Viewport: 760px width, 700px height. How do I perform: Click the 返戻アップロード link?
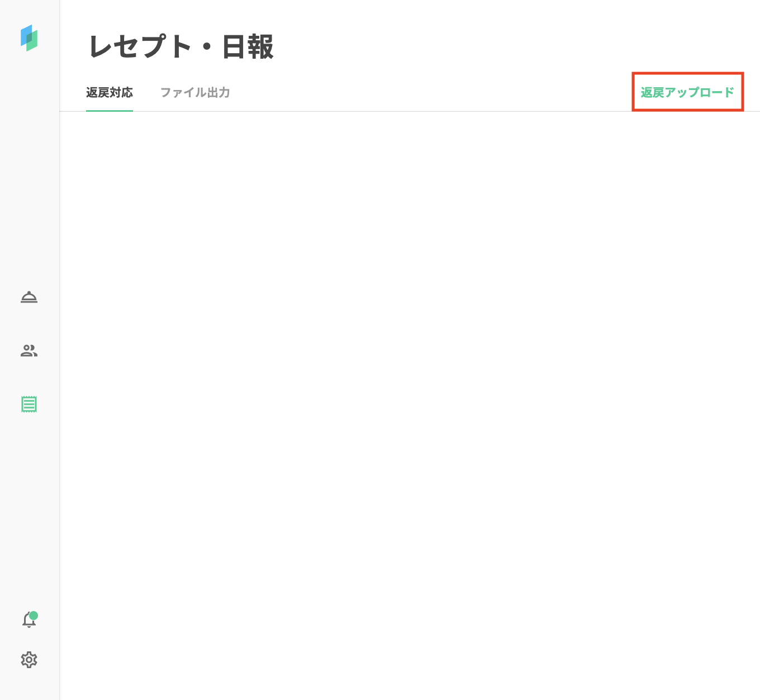pos(687,93)
